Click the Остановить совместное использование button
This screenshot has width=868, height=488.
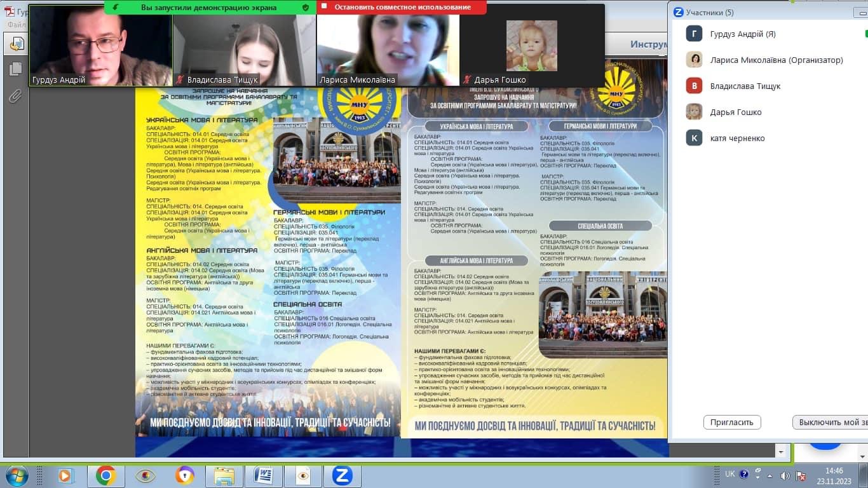pyautogui.click(x=403, y=7)
